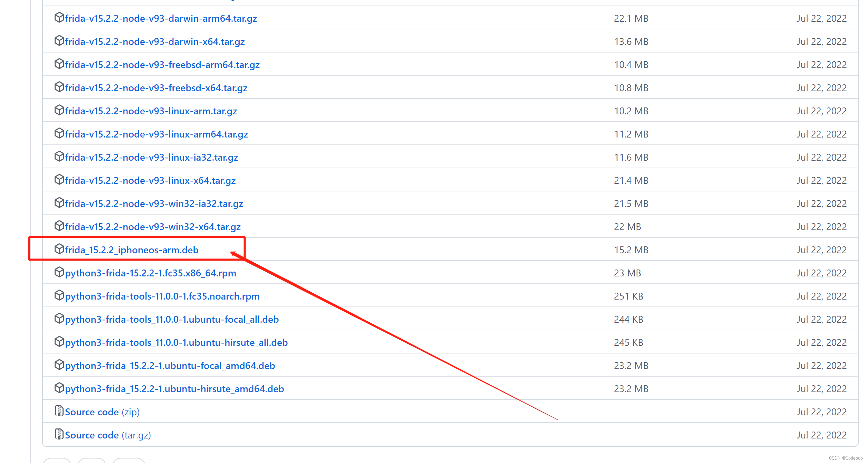The width and height of the screenshot is (868, 463).
Task: Click the 21.4 MB file size
Action: [631, 180]
